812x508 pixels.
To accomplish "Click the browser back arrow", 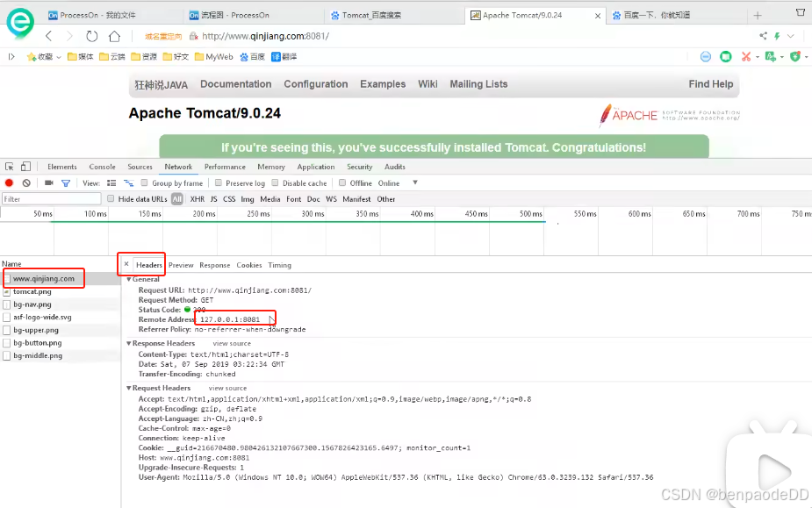I will pyautogui.click(x=48, y=36).
